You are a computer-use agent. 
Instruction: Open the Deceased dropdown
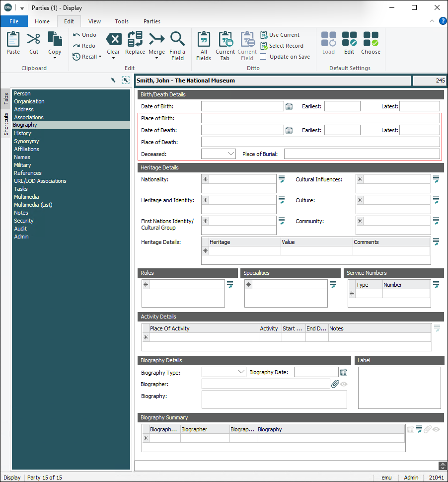(x=230, y=154)
